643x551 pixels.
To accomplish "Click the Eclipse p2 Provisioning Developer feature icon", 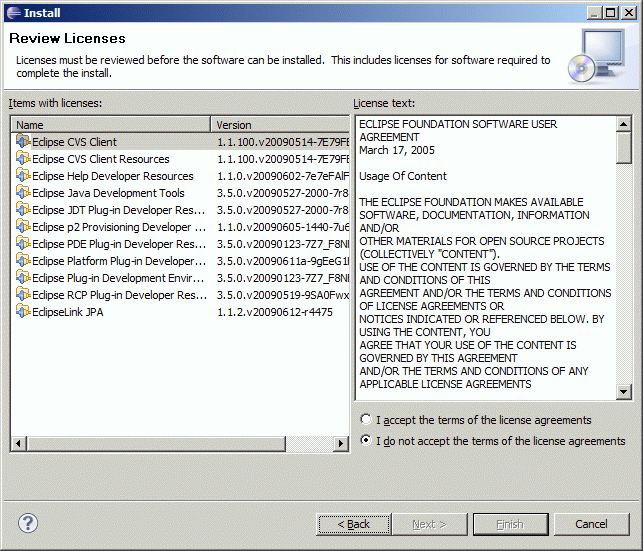I will [x=23, y=226].
